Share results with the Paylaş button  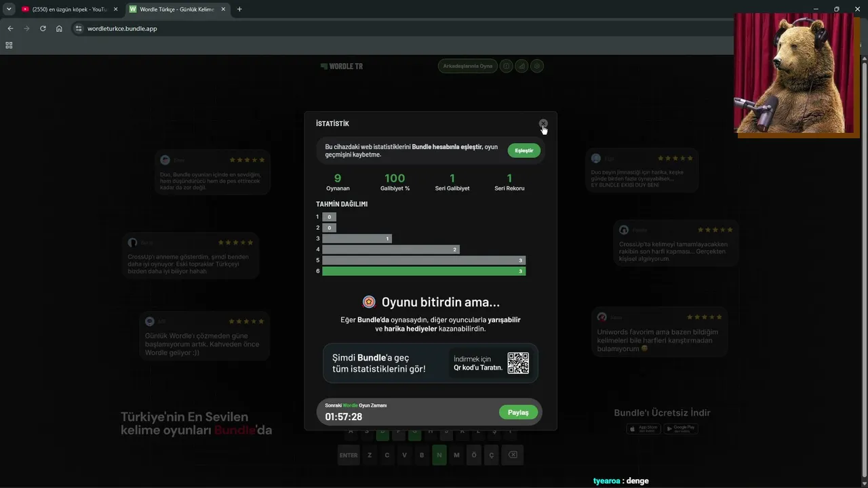(x=518, y=412)
